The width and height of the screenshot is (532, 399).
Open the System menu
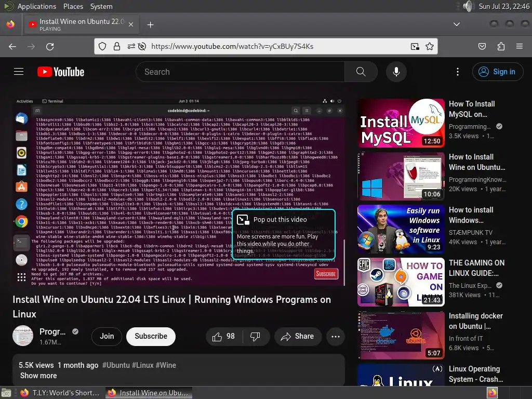pos(101,6)
